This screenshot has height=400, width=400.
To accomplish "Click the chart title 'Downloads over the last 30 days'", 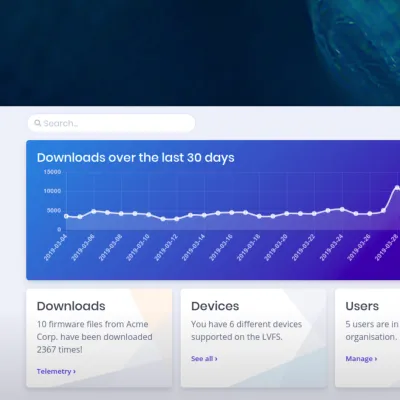I will point(136,157).
